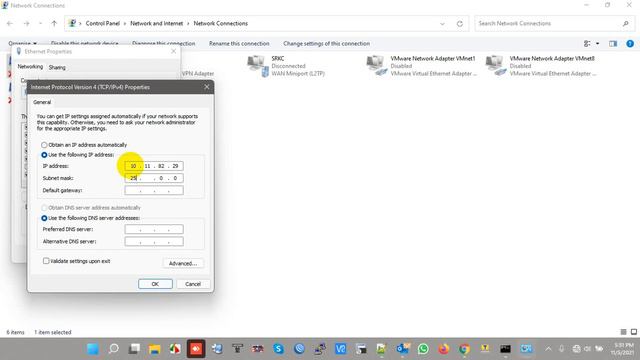Click the Preferred DNS server field
Screen dimensions: 640x360
coord(154,229)
